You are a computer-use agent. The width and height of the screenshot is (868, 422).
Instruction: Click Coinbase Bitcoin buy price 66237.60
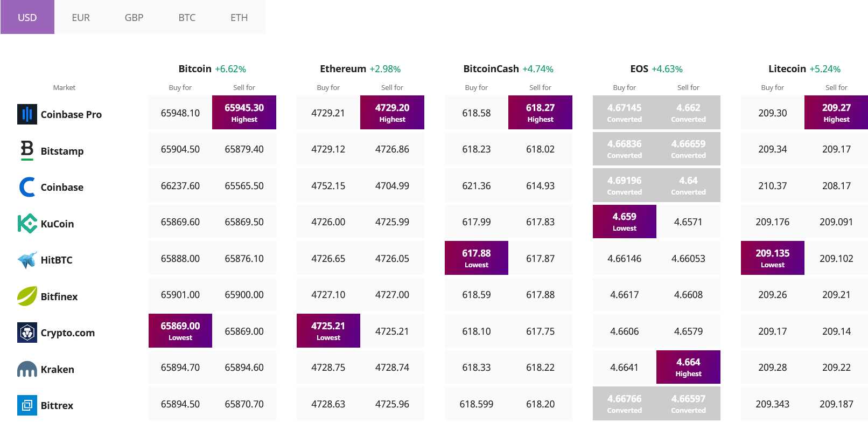coord(180,185)
